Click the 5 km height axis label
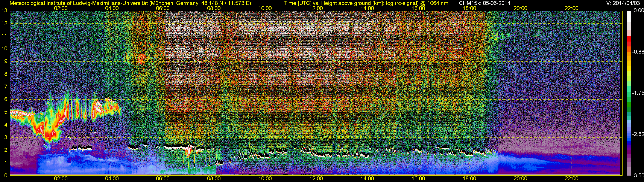Image resolution: width=644 pixels, height=182 pixels. (x=6, y=112)
